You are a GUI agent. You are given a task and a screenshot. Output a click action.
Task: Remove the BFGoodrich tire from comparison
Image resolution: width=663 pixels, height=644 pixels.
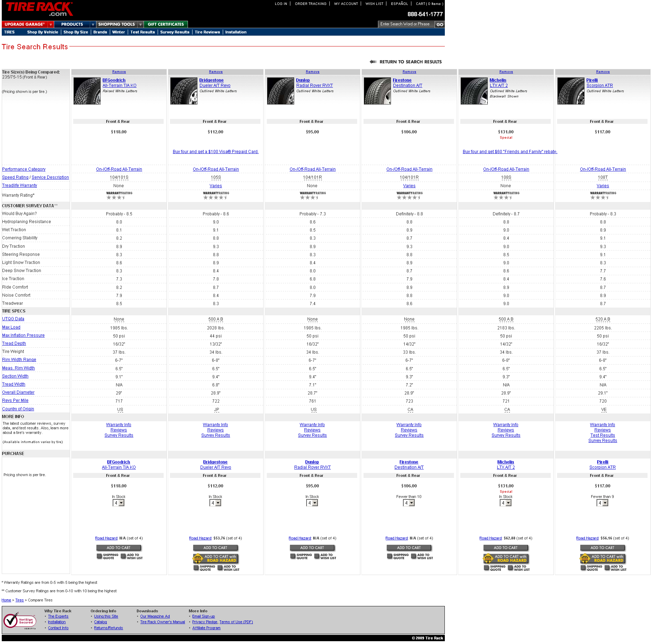click(119, 72)
